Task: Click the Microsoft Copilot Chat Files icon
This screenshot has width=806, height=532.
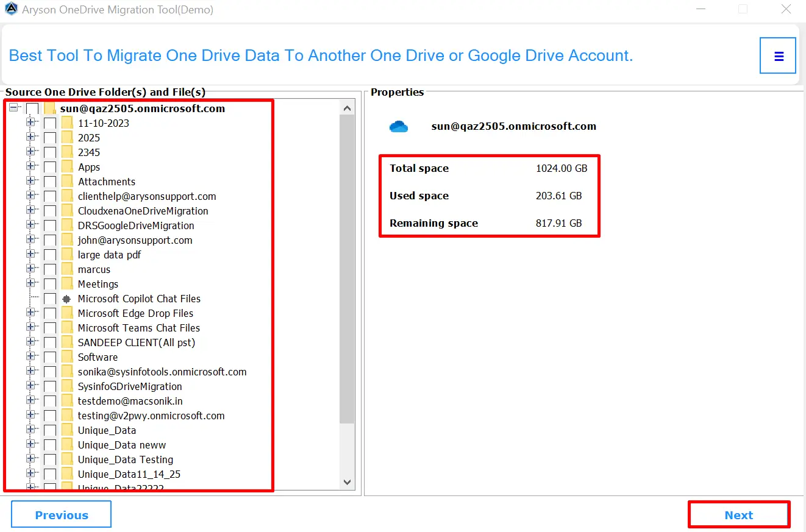Action: click(66, 299)
